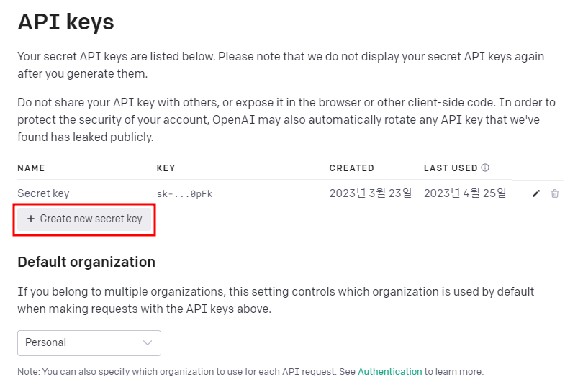Click the LAST USED column header
The width and height of the screenshot is (583, 392).
pos(451,168)
